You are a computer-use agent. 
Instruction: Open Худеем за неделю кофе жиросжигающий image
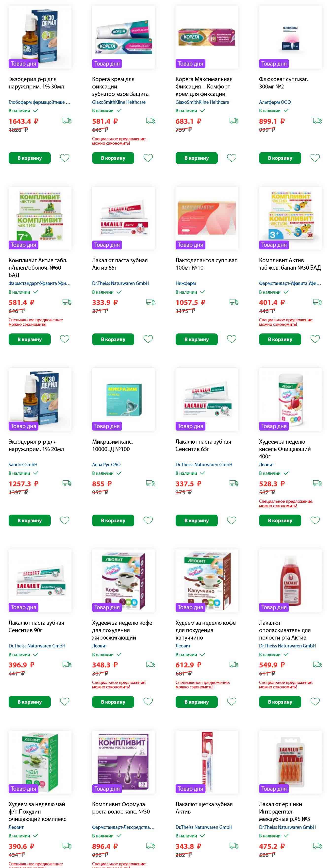(123, 581)
